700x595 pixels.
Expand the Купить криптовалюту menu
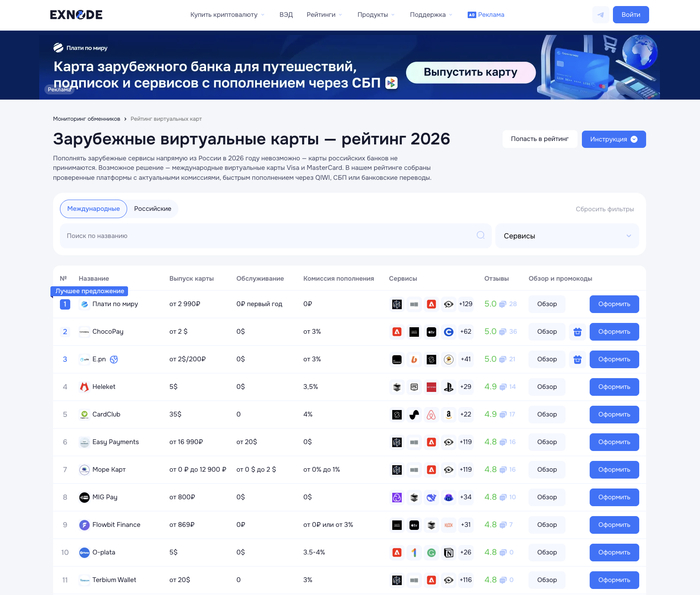pyautogui.click(x=227, y=15)
